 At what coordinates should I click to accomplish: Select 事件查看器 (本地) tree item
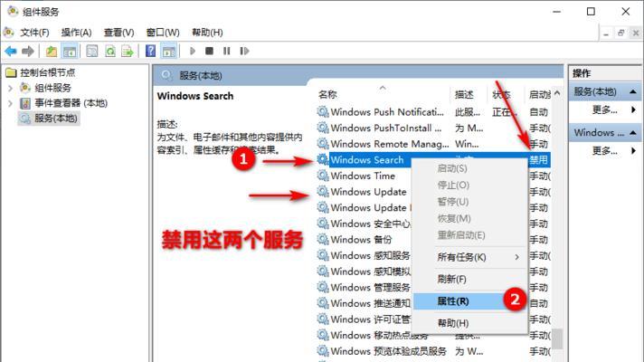(x=71, y=103)
